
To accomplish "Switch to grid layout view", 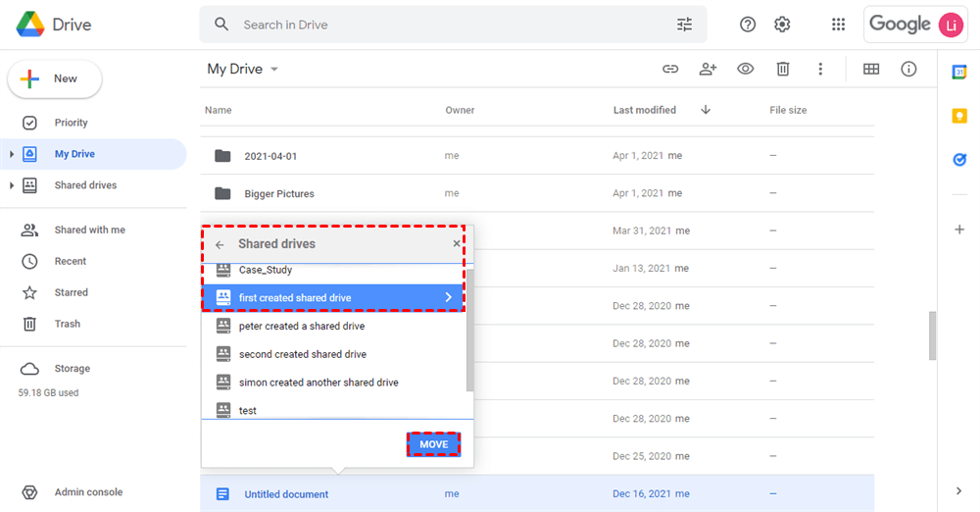I will [871, 69].
